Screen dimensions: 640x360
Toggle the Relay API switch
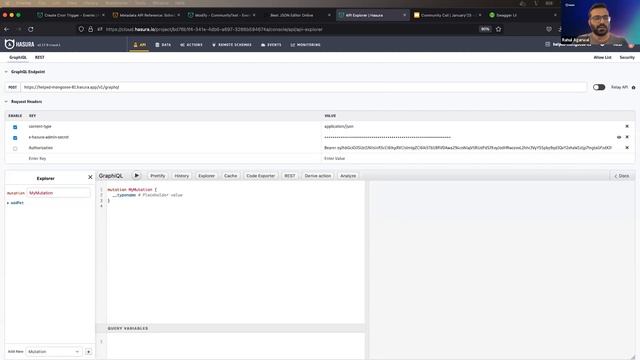pos(599,87)
